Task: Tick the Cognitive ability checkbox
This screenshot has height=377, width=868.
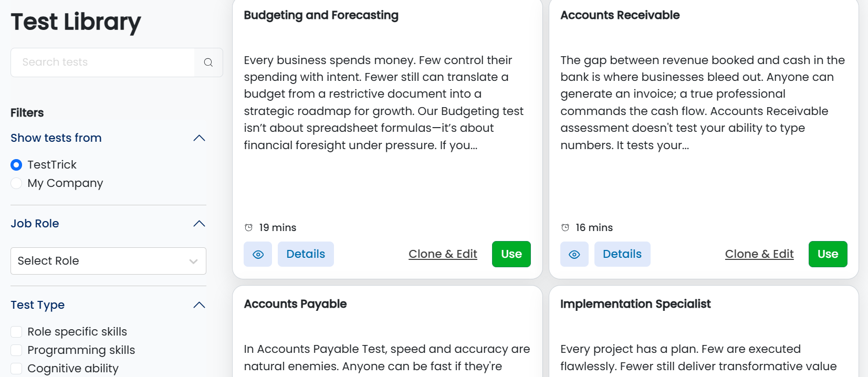Action: [x=16, y=369]
